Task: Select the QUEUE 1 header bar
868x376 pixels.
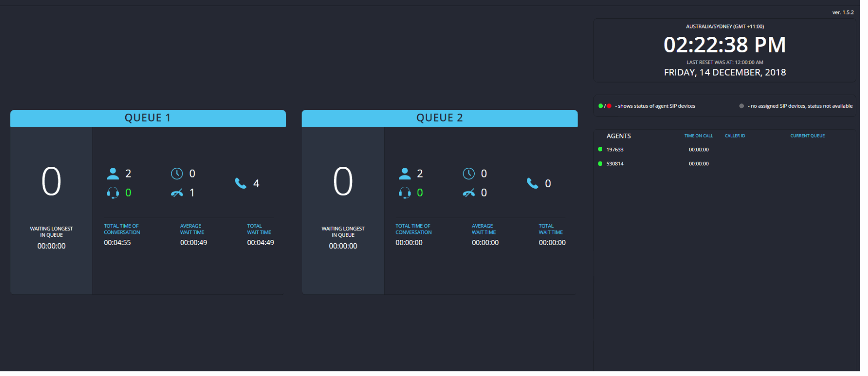Action: click(x=148, y=118)
